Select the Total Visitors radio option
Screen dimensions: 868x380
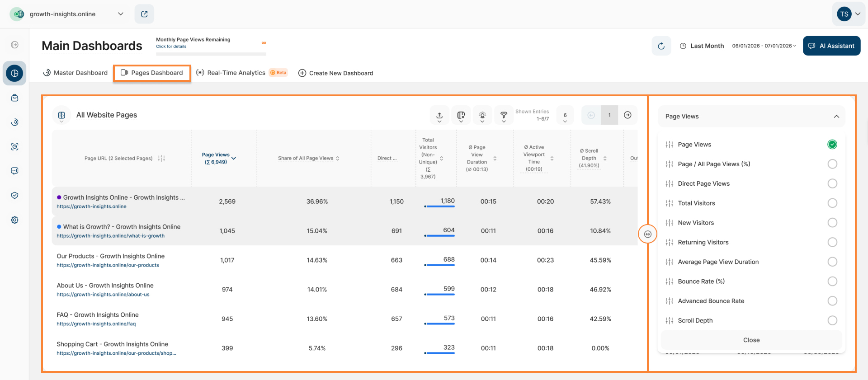click(x=832, y=203)
